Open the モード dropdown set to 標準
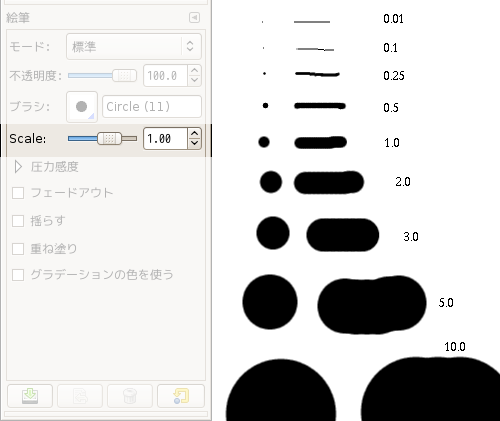The image size is (500, 421). pos(134,46)
